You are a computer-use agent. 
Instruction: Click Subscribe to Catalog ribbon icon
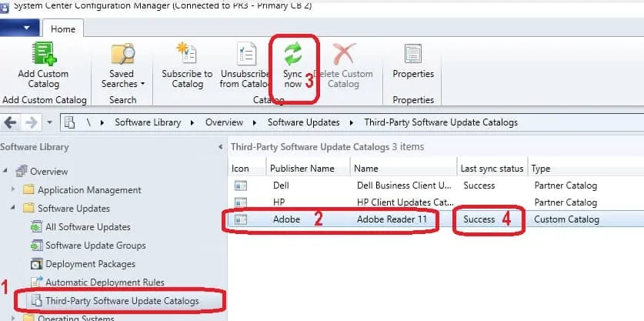coord(186,54)
